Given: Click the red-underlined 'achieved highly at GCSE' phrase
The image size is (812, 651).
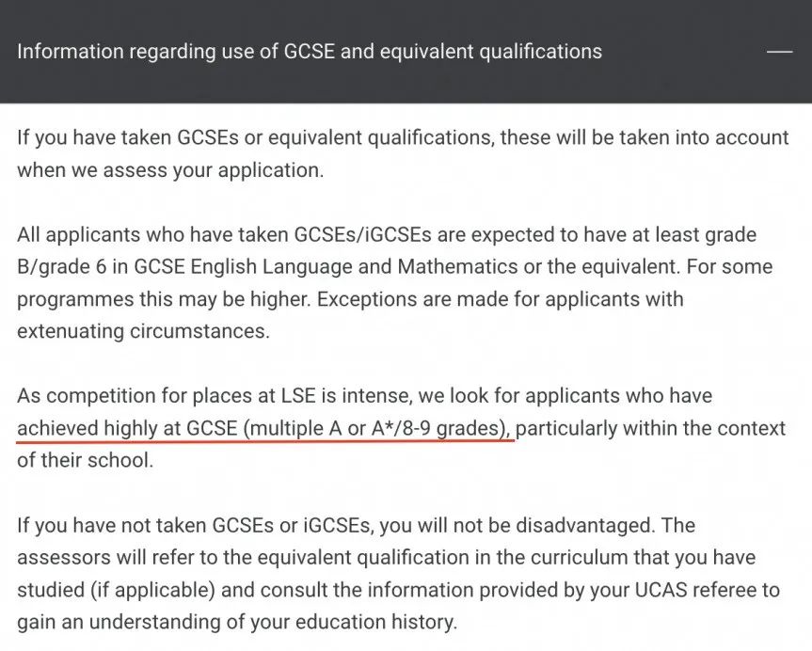Looking at the screenshot, I should pos(127,429).
